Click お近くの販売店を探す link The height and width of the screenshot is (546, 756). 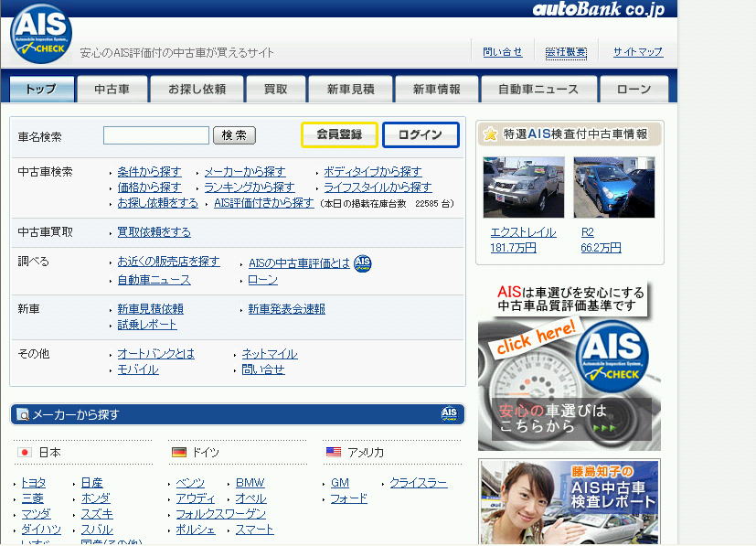coord(169,262)
